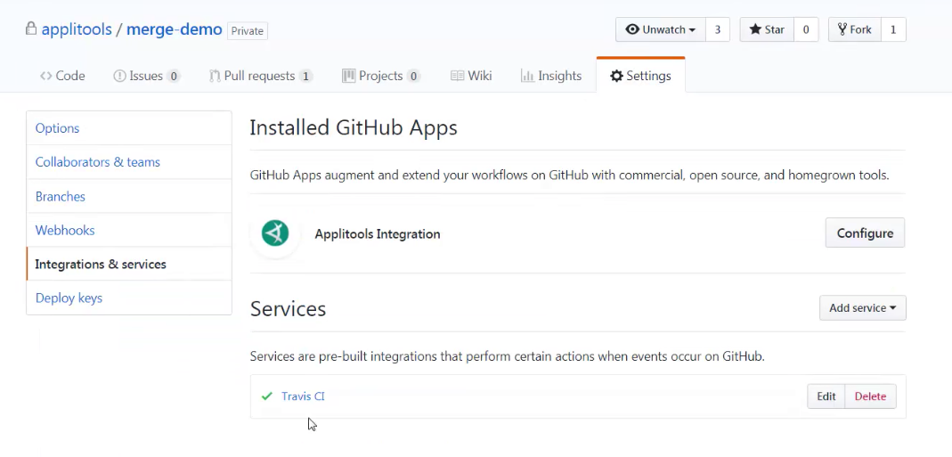Select Integrations & services sidebar item
The height and width of the screenshot is (457, 952).
point(129,264)
